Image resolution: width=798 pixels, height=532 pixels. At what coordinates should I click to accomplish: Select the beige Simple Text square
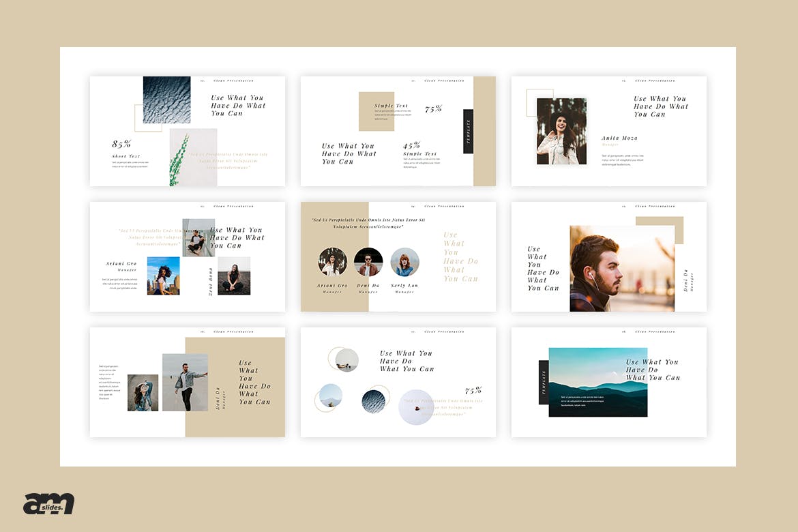pyautogui.click(x=376, y=111)
